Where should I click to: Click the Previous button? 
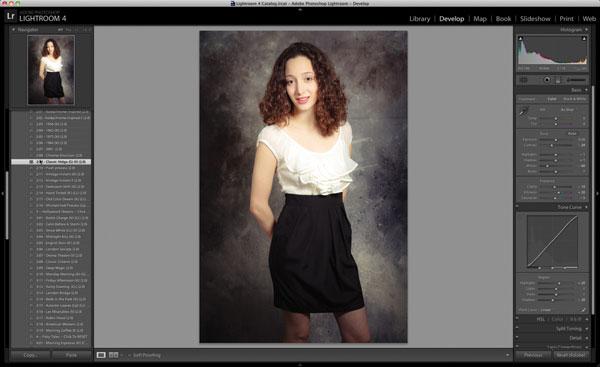pos(533,355)
